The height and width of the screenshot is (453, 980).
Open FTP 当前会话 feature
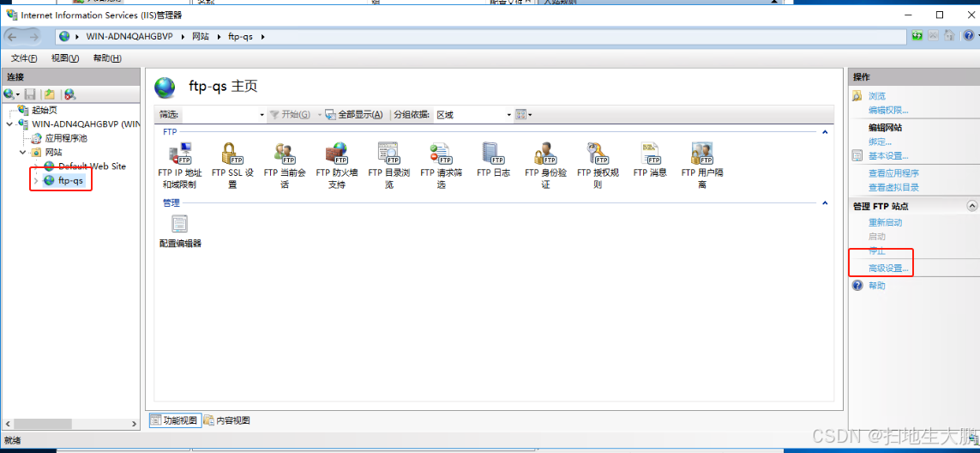coord(285,166)
